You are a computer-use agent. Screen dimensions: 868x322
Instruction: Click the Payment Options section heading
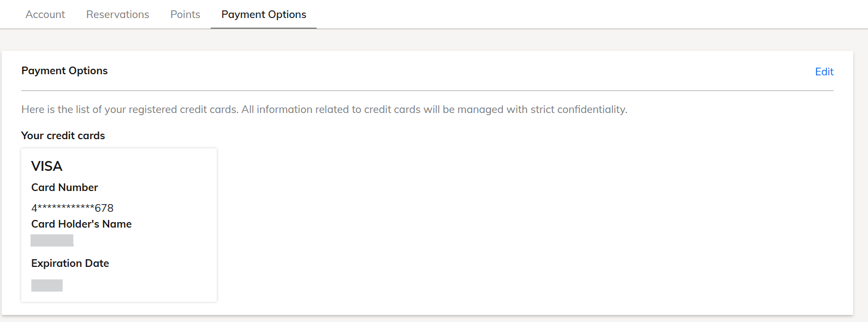64,71
